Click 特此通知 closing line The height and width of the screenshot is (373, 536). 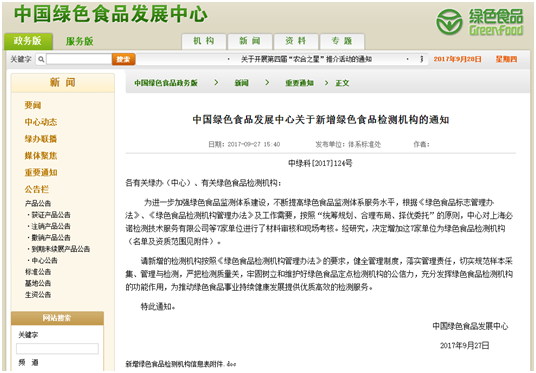[158, 307]
